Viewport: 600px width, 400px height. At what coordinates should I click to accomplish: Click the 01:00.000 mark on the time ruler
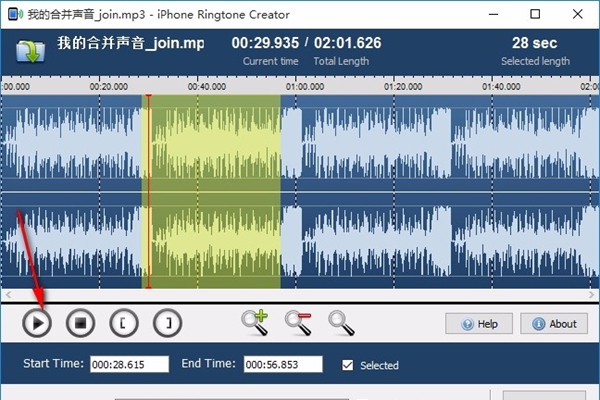pos(305,87)
